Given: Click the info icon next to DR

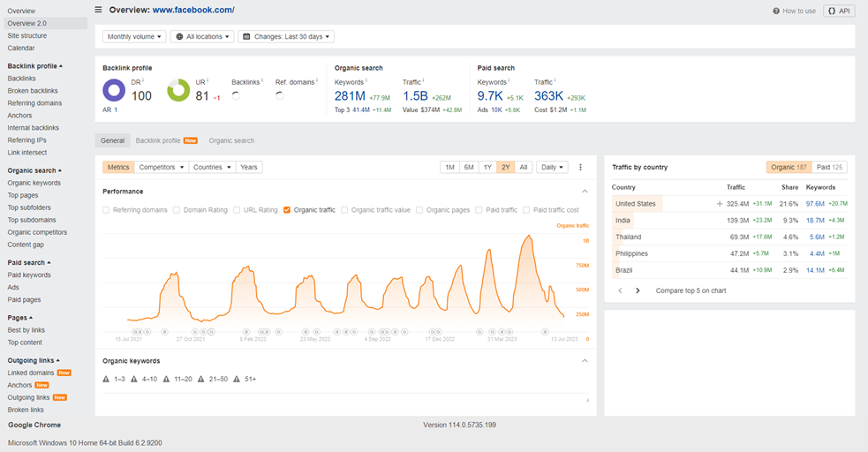Looking at the screenshot, I should pyautogui.click(x=143, y=80).
